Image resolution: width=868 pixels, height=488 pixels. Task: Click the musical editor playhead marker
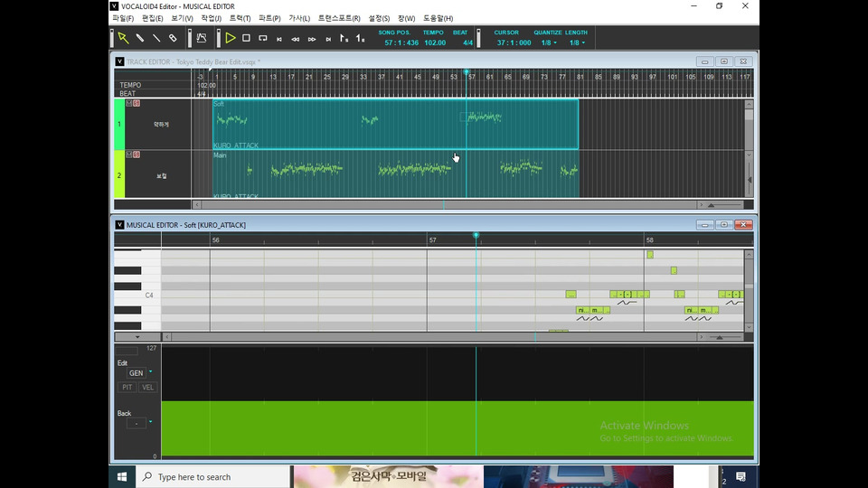tap(476, 236)
